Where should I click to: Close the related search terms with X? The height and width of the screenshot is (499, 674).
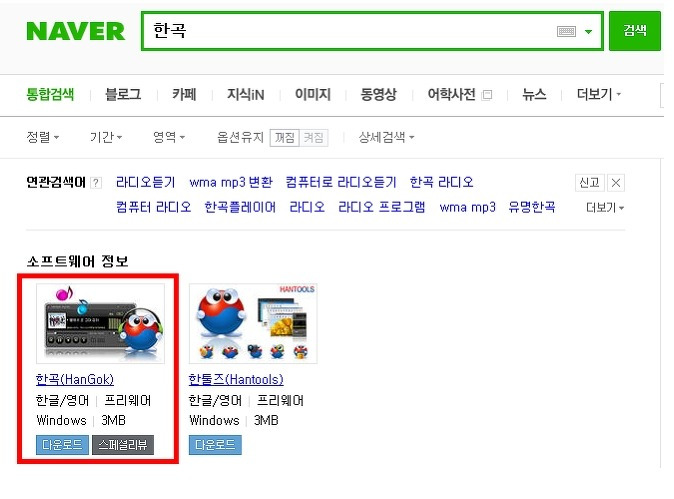(616, 183)
